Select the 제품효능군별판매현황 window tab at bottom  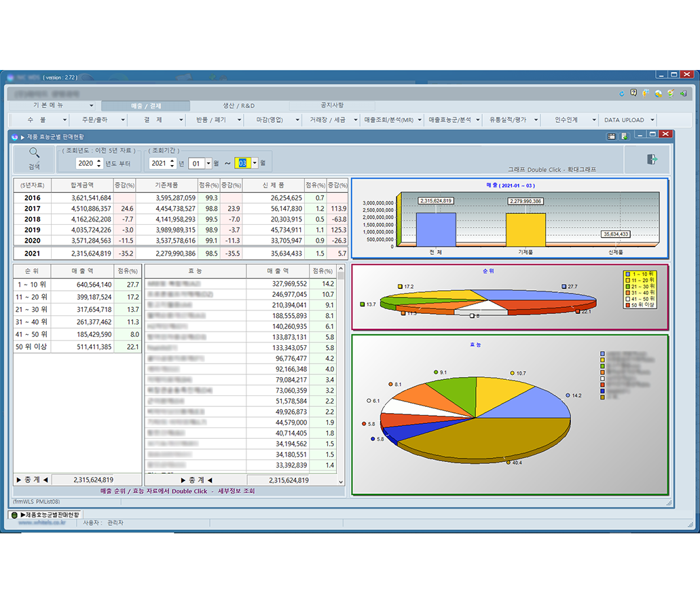45,514
